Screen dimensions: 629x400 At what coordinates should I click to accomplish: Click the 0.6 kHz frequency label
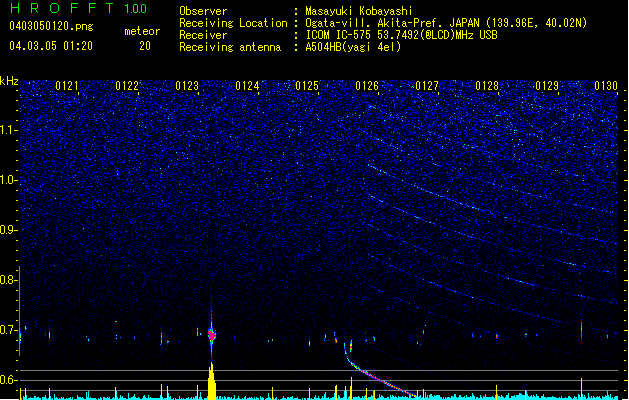click(x=9, y=380)
